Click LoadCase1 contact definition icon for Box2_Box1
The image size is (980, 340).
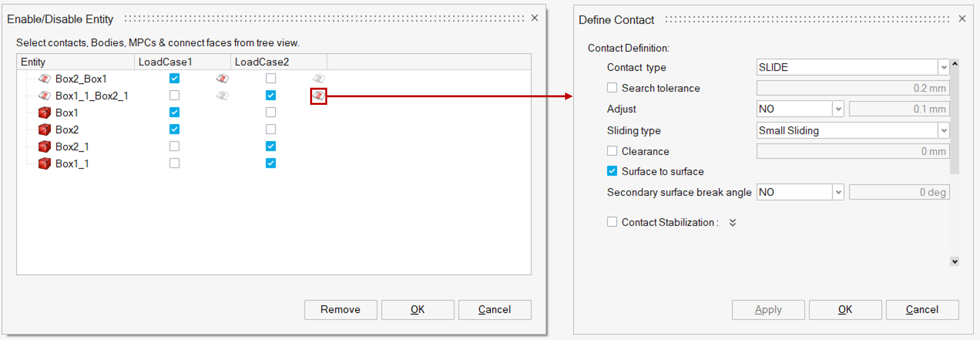coord(222,79)
